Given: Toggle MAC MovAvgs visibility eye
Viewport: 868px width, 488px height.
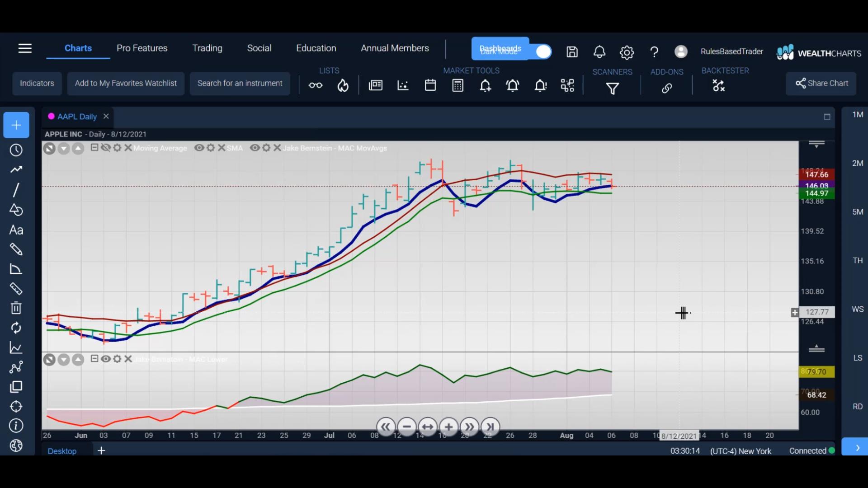Looking at the screenshot, I should 255,148.
